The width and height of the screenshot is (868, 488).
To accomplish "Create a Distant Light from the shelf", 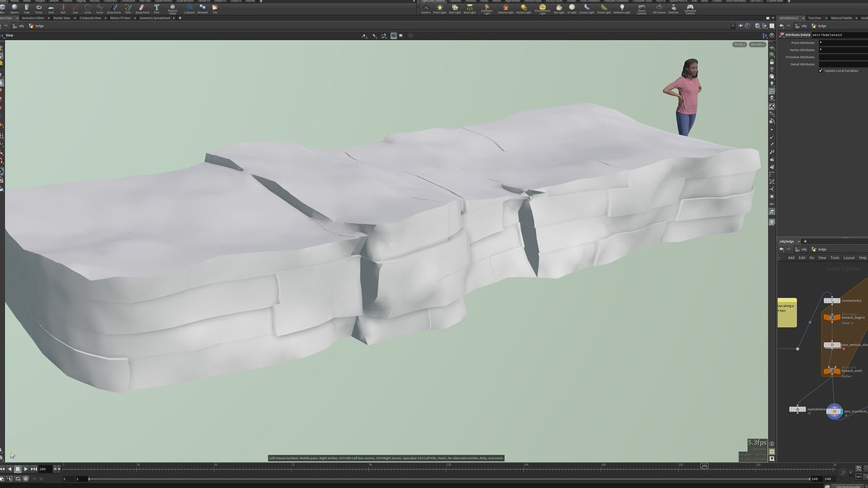I will 523,7.
